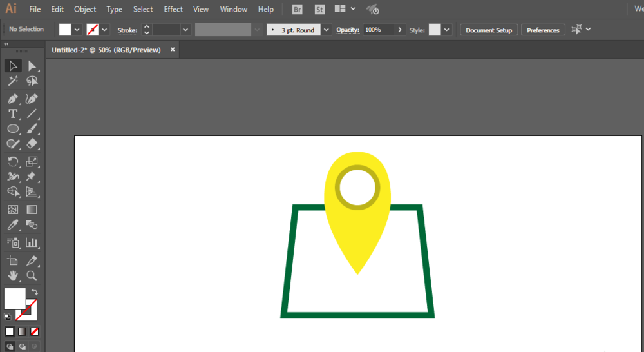This screenshot has height=352, width=644.
Task: Select the Ellipse tool
Action: pyautogui.click(x=13, y=129)
